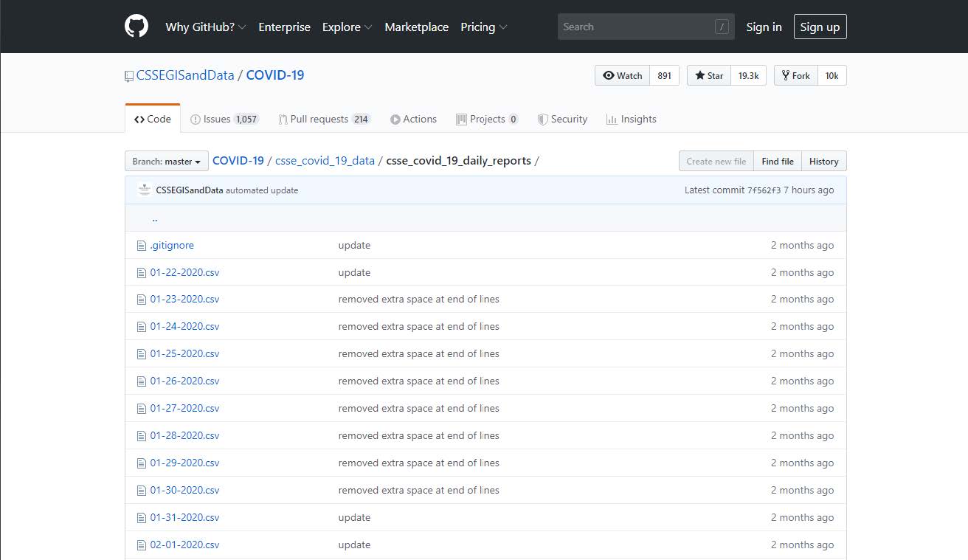The height and width of the screenshot is (560, 968).
Task: Click file icon next to 01-29-2020.csv
Action: [142, 463]
